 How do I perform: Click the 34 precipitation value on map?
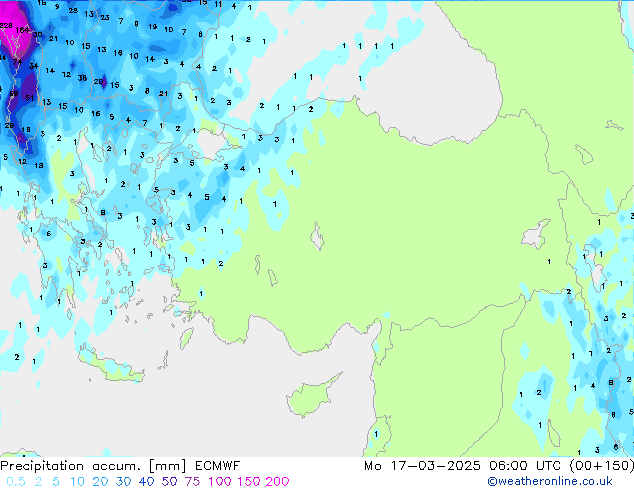34,66
